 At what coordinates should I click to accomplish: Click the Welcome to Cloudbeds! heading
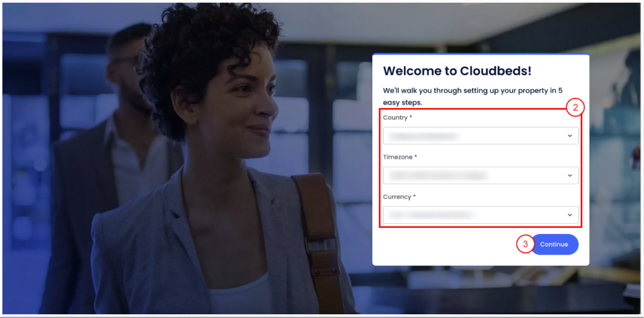tap(457, 71)
